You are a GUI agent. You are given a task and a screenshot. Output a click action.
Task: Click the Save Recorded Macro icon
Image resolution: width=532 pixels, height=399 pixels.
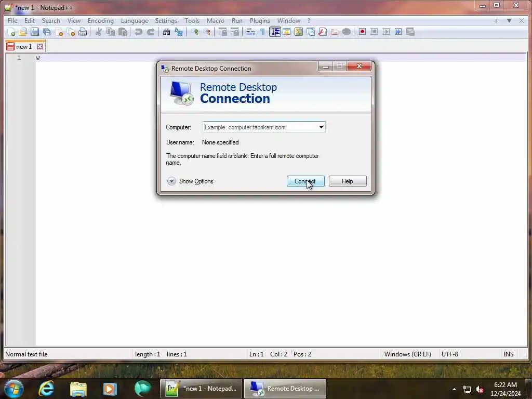[410, 32]
